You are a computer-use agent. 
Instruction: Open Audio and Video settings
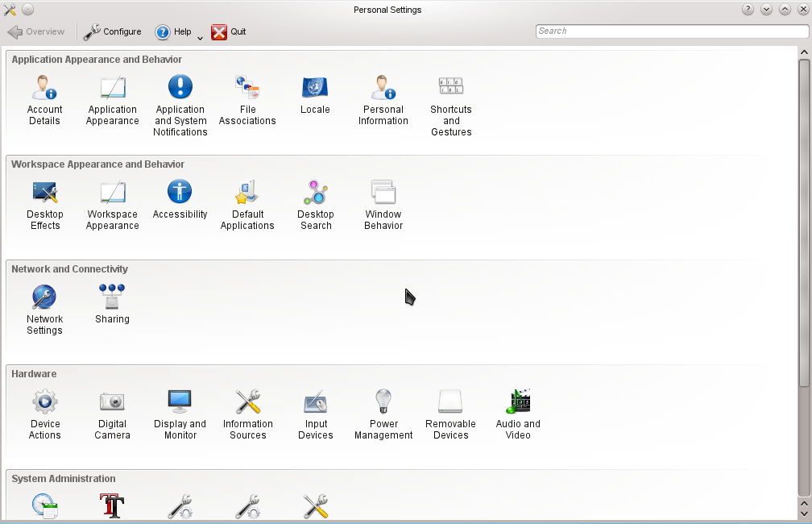518,414
